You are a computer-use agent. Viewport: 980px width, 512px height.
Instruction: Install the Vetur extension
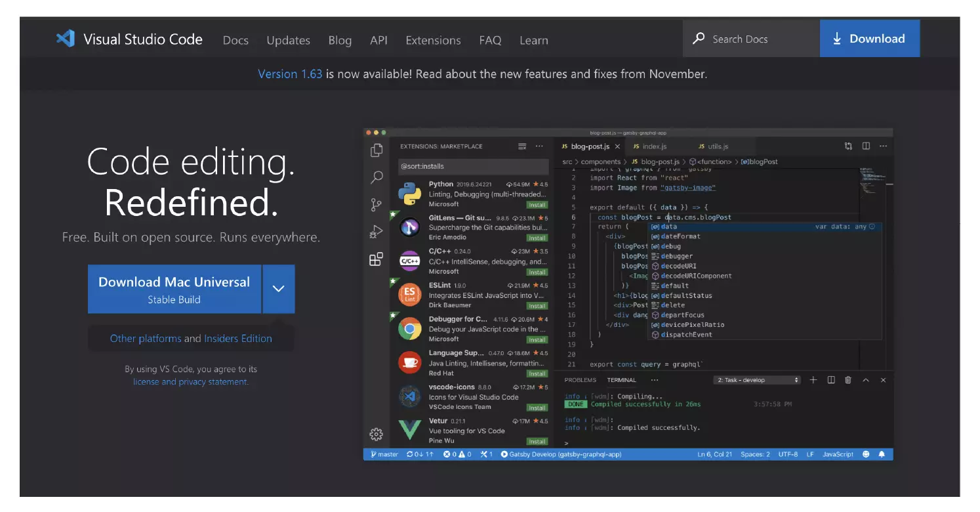tap(537, 442)
